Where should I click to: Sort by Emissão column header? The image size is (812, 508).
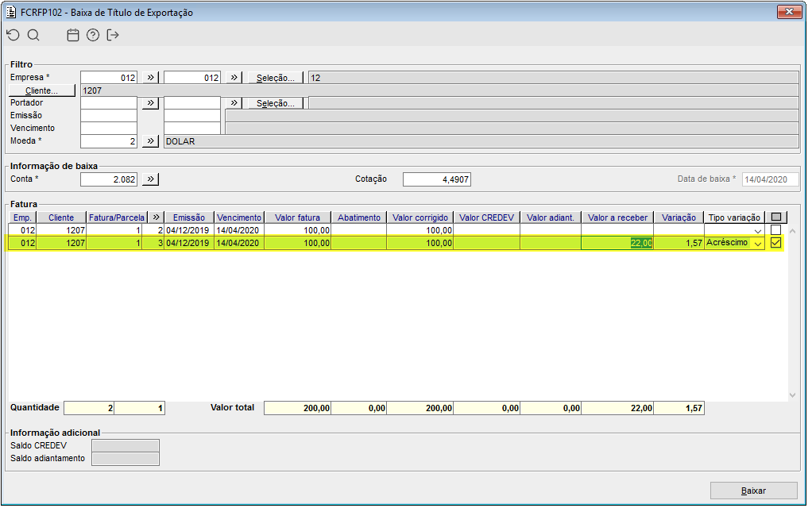(x=189, y=217)
